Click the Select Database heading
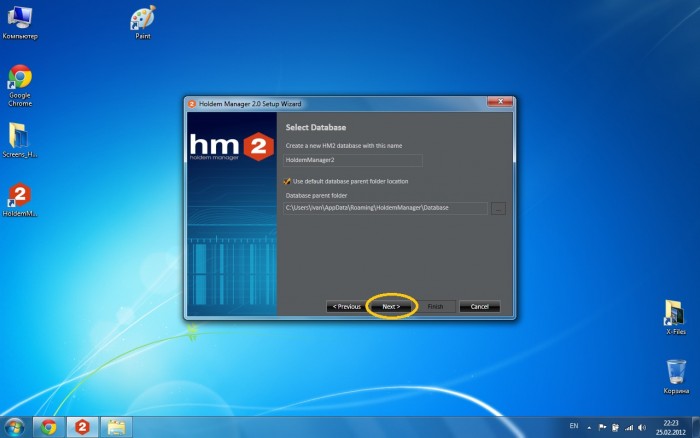This screenshot has width=700, height=438. (316, 127)
